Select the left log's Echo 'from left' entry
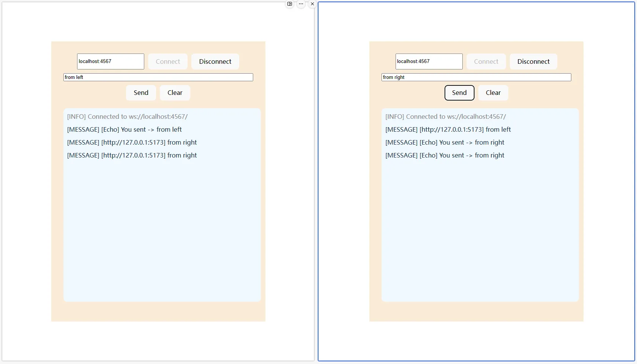 coord(124,130)
